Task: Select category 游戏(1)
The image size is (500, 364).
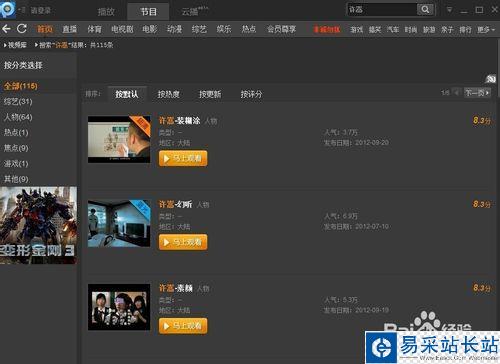Action: click(16, 163)
